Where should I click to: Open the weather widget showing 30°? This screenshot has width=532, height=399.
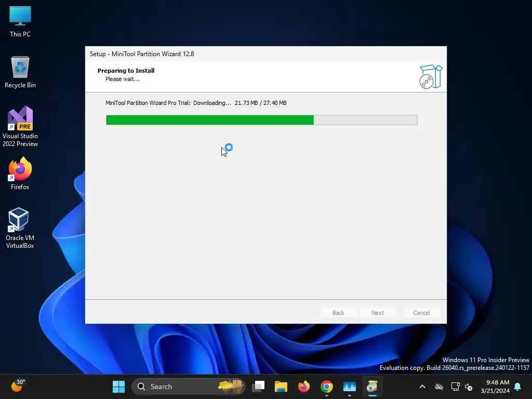tap(18, 386)
